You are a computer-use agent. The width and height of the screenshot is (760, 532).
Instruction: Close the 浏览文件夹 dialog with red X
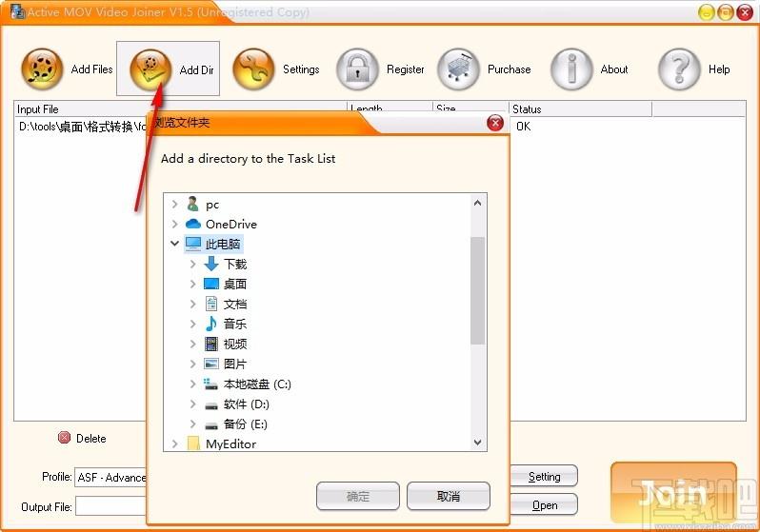point(495,123)
